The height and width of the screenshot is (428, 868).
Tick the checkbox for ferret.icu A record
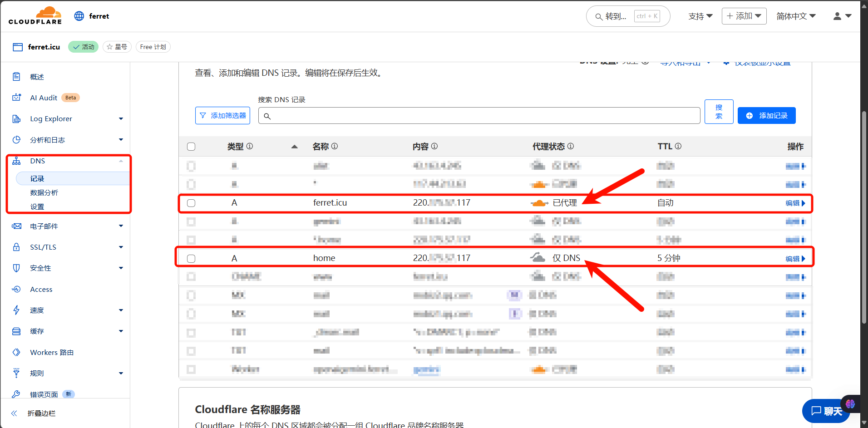(191, 203)
